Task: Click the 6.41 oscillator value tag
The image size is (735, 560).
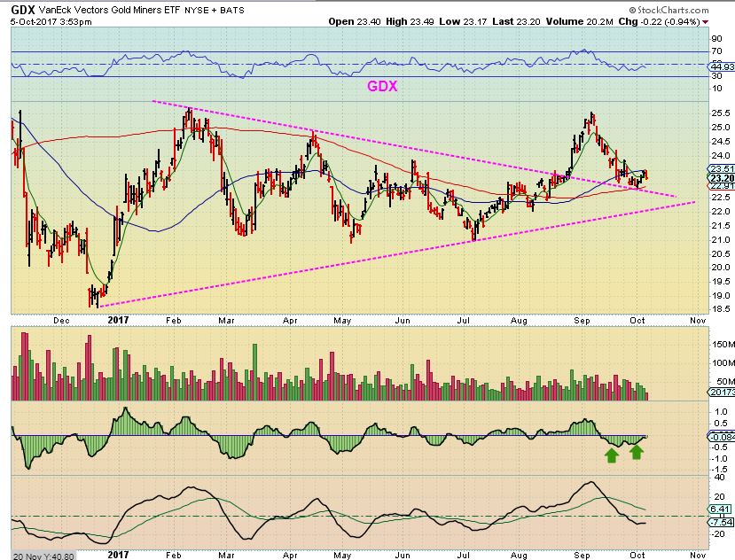Action: tap(721, 509)
